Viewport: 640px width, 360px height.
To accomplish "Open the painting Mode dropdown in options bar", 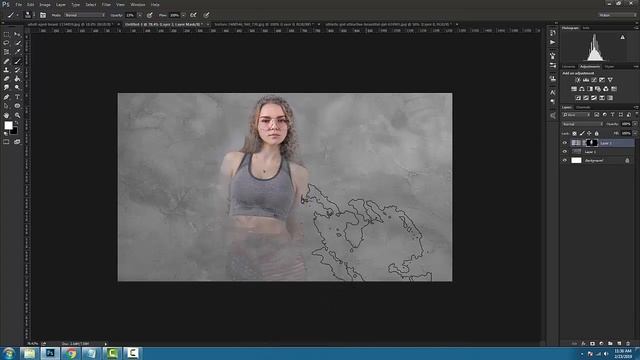I will [84, 15].
